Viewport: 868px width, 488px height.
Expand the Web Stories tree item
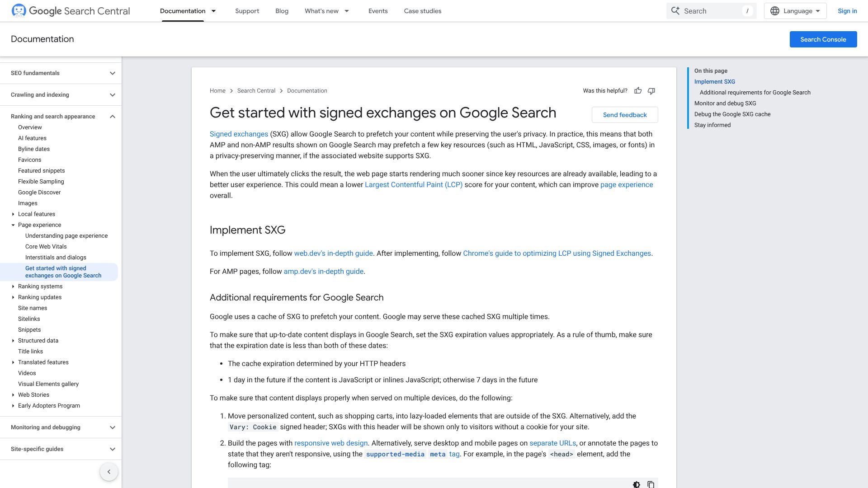tap(13, 395)
